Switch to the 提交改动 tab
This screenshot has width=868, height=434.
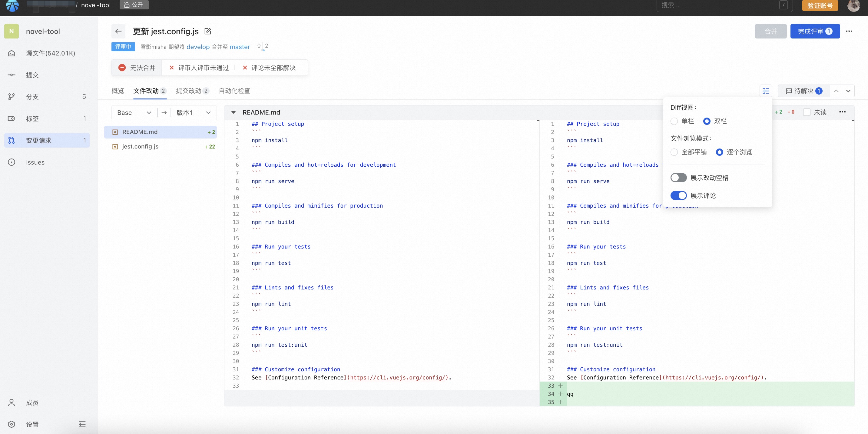pyautogui.click(x=192, y=91)
